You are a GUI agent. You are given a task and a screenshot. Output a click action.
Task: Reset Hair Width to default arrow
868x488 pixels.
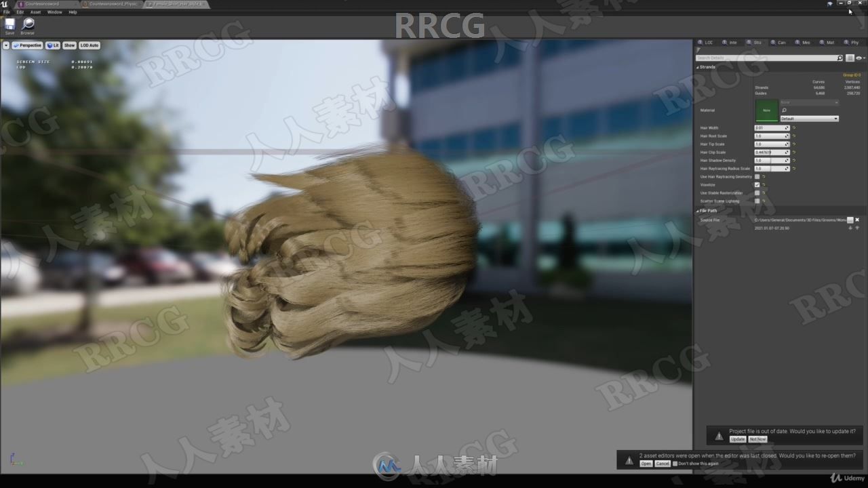(794, 128)
